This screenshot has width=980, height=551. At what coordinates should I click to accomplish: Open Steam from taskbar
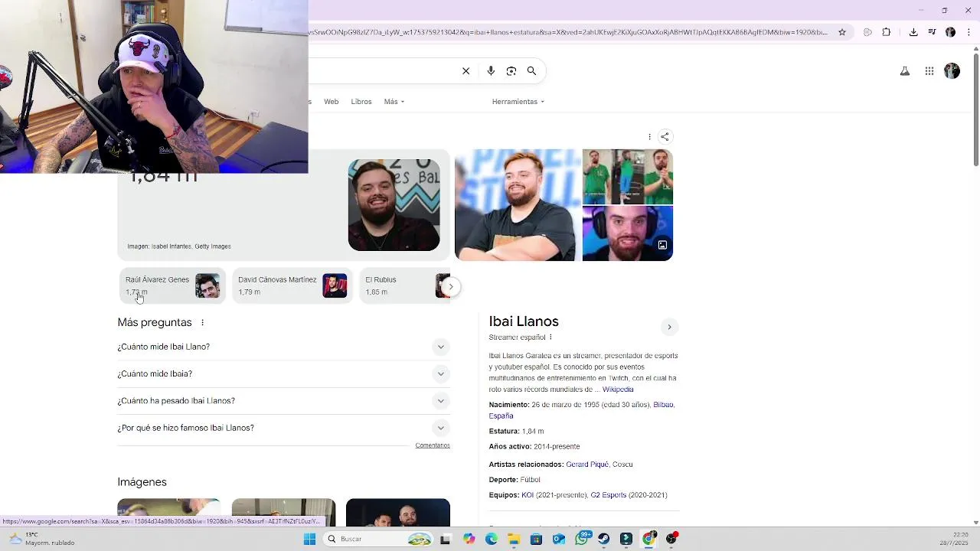tap(604, 539)
